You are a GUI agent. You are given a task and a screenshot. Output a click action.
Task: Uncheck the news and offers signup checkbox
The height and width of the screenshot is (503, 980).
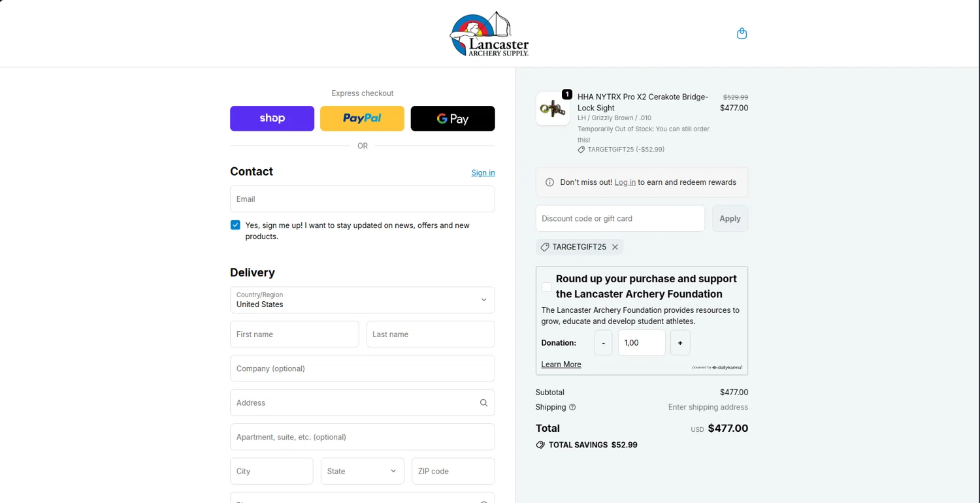click(235, 225)
